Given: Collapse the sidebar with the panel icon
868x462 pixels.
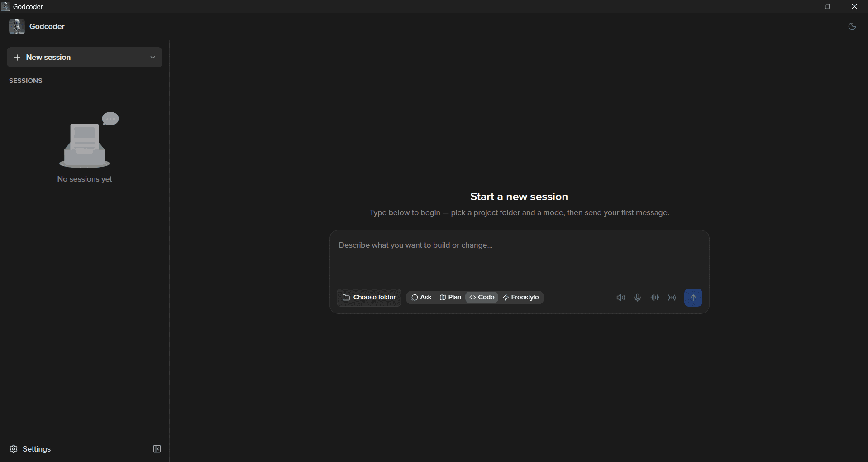Looking at the screenshot, I should tap(157, 449).
